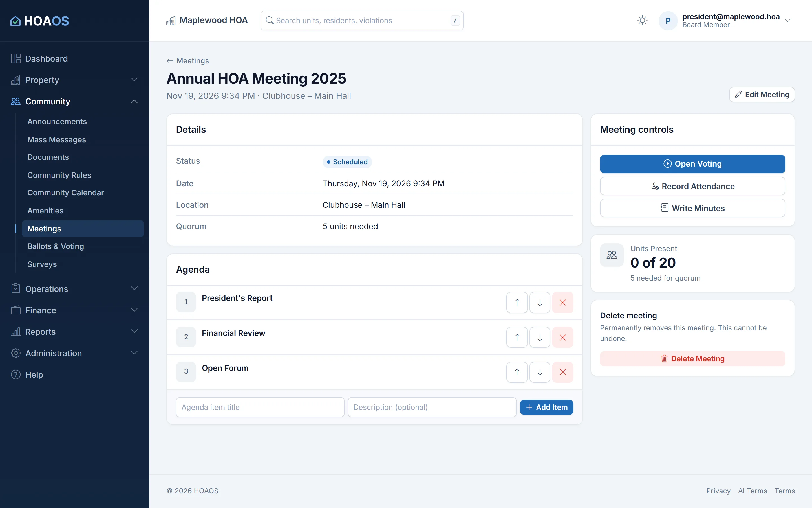Expand the Reports section
812x508 pixels.
(74, 332)
